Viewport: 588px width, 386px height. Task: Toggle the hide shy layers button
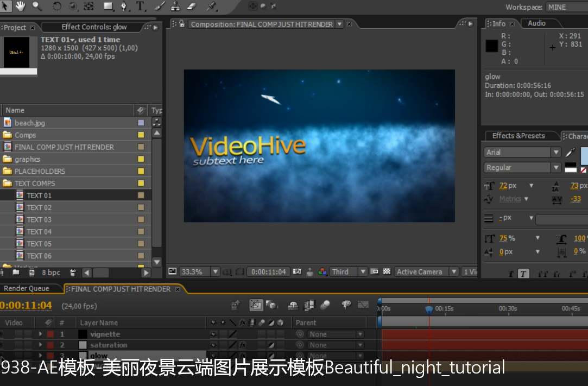293,305
